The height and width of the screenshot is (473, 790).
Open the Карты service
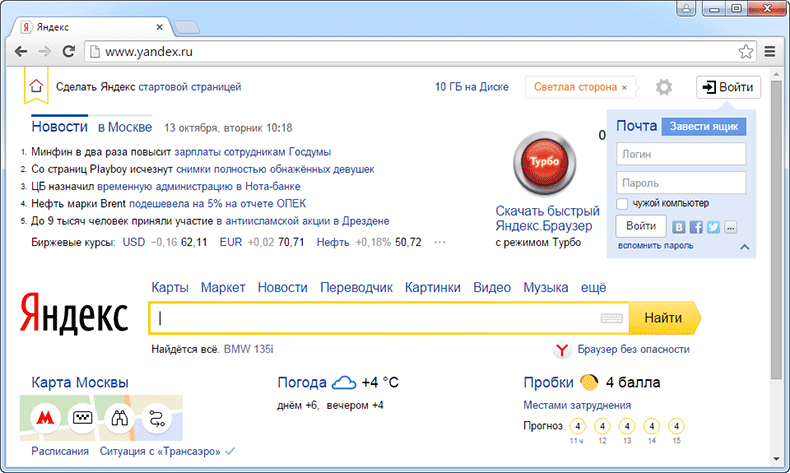pos(170,288)
